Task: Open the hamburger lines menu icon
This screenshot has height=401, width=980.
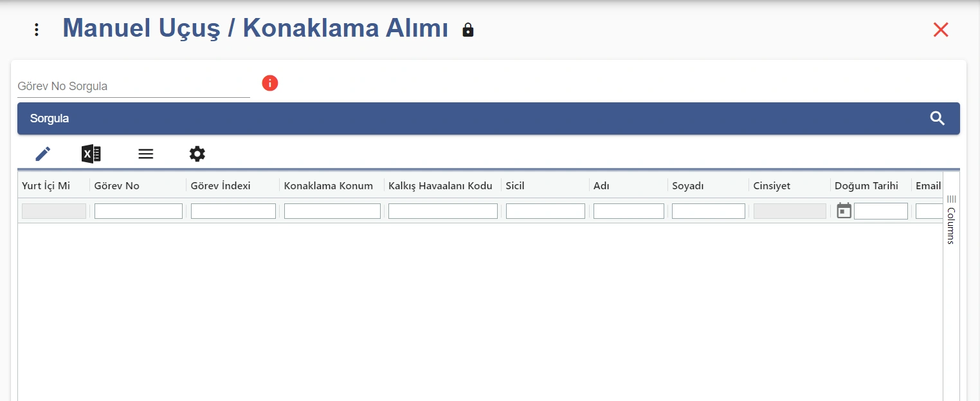Action: (146, 154)
